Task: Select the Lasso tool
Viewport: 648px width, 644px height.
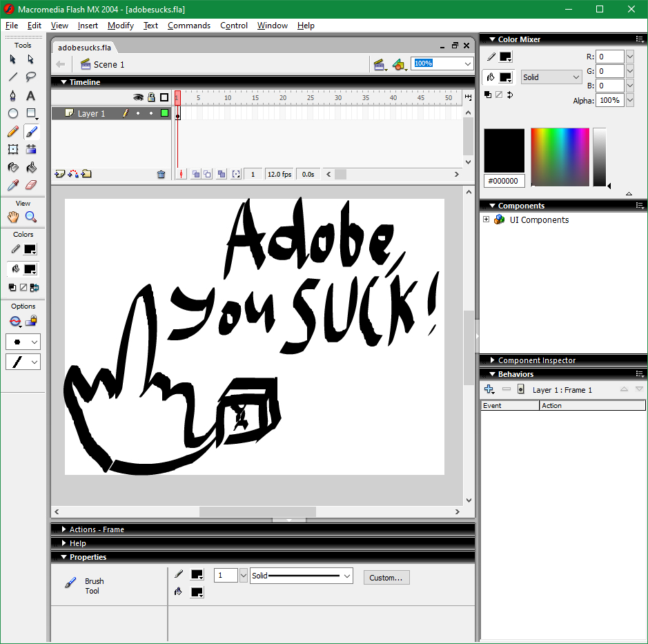Action: [31, 77]
